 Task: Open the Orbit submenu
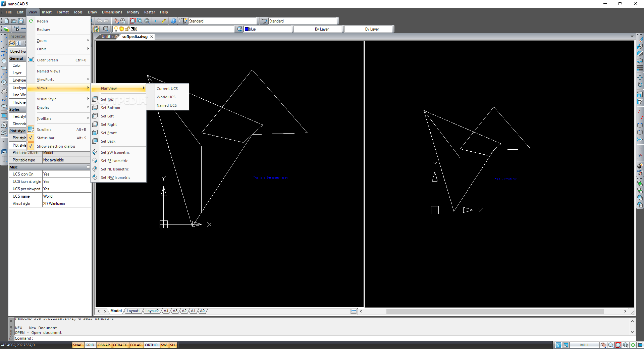click(x=58, y=49)
